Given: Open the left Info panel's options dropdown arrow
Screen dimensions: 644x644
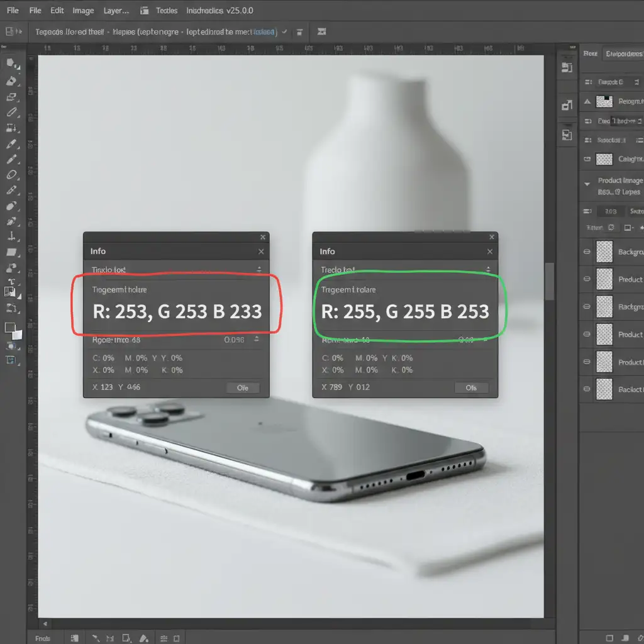Looking at the screenshot, I should (258, 269).
